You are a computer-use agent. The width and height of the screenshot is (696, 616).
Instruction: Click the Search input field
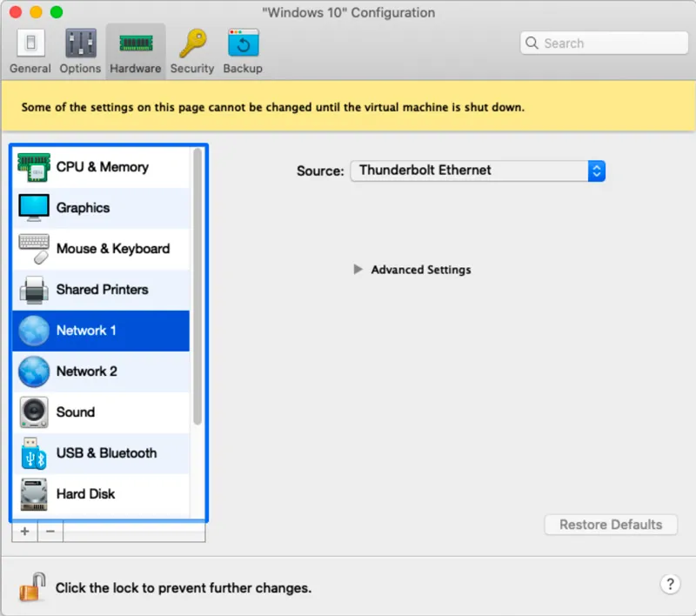(x=604, y=43)
